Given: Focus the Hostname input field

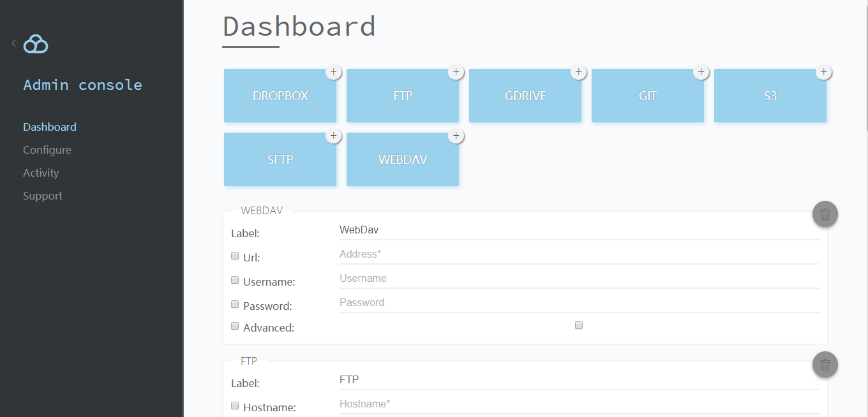Looking at the screenshot, I should 580,404.
